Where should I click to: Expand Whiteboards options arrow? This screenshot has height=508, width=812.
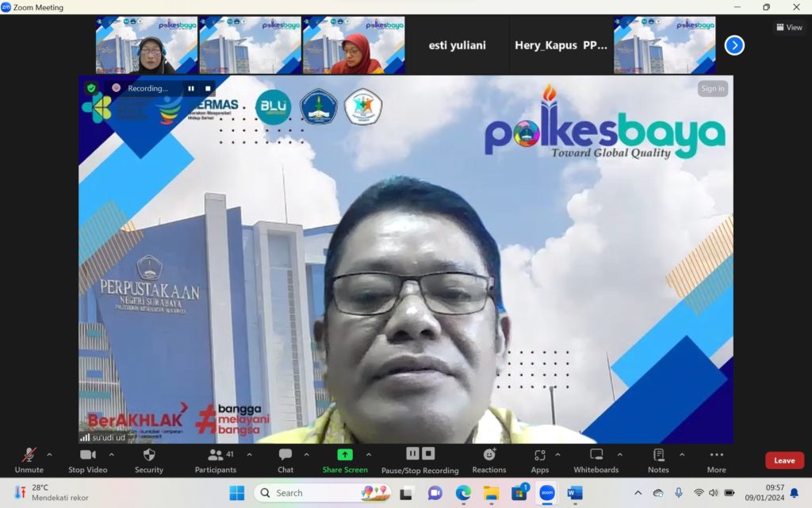coord(620,455)
